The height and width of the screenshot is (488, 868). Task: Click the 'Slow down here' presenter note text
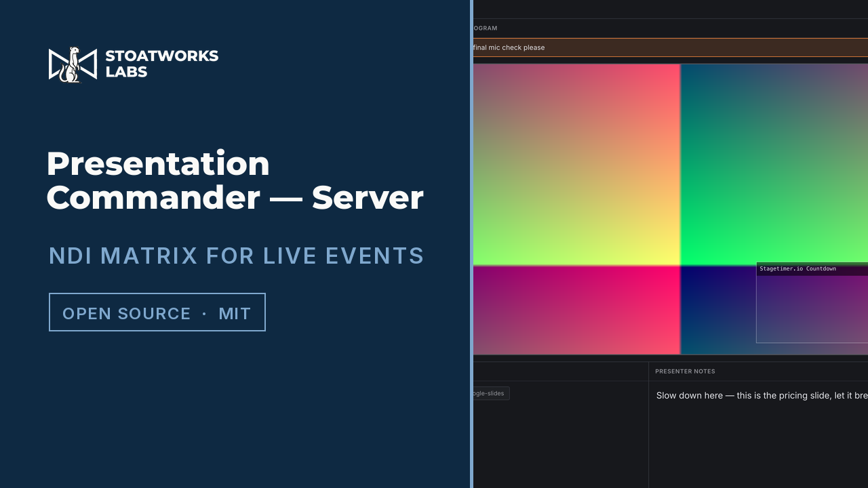(x=762, y=395)
